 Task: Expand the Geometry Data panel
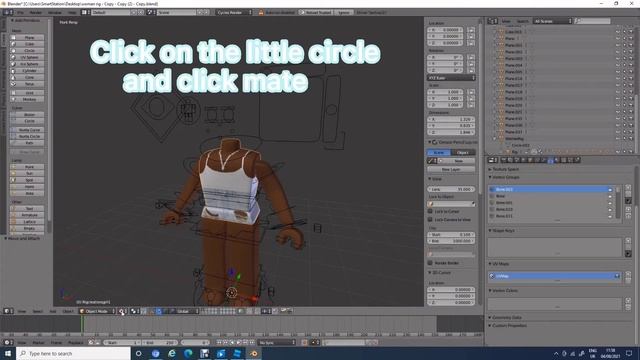point(505,317)
